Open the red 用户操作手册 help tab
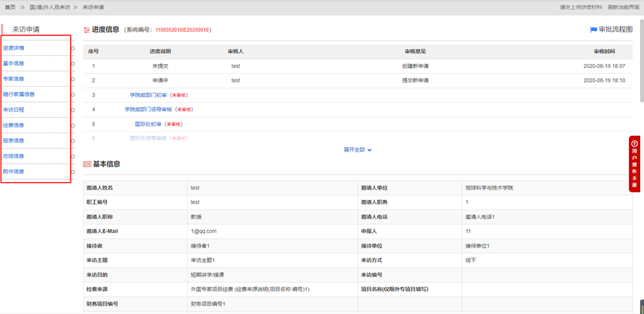644x314 pixels. [x=634, y=163]
